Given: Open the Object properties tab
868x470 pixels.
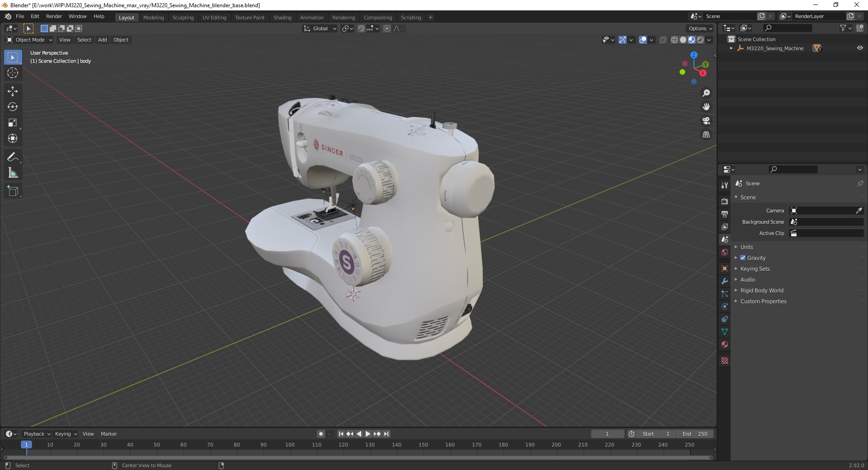Looking at the screenshot, I should coord(725,268).
